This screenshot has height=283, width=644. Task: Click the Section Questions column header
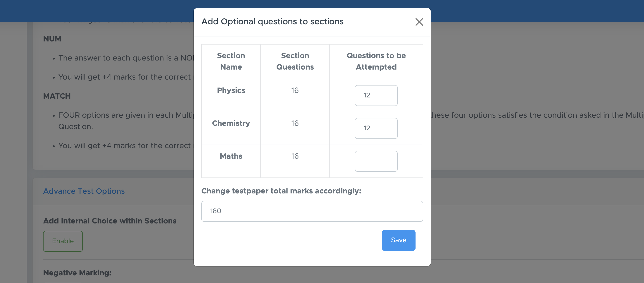click(x=295, y=61)
